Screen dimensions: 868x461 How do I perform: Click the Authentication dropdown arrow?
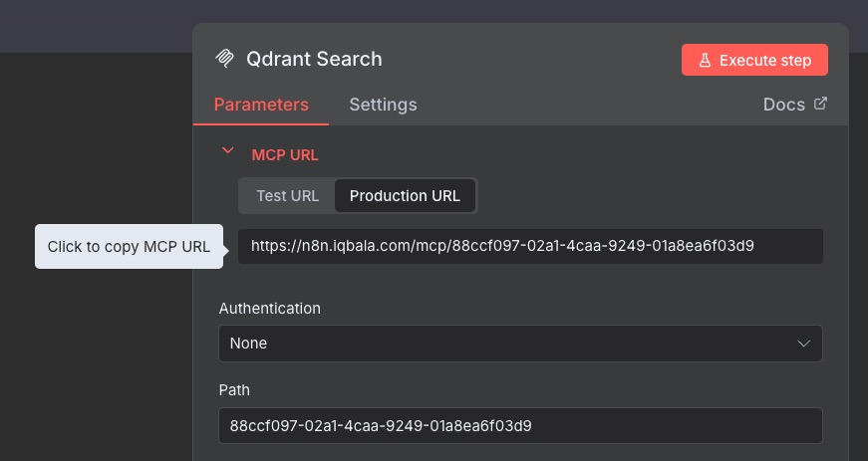click(803, 344)
